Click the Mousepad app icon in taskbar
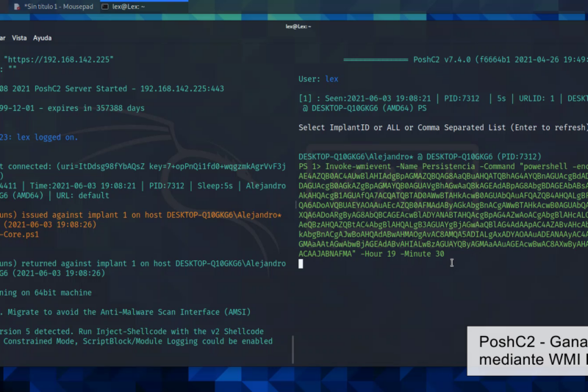Image resolution: width=588 pixels, height=392 pixels. click(x=17, y=7)
